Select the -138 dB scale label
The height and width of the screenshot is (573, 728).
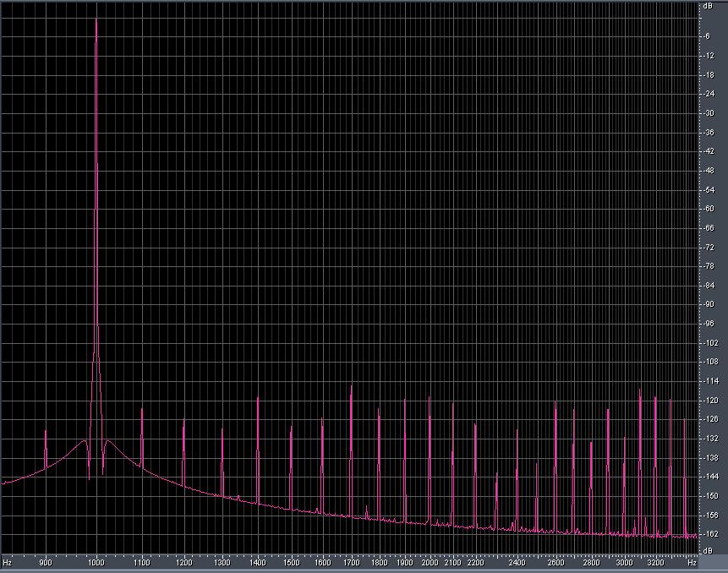[710, 458]
